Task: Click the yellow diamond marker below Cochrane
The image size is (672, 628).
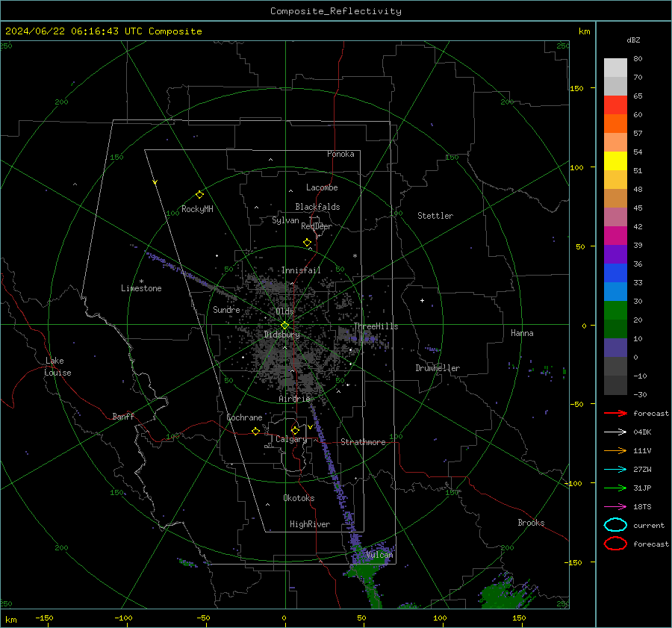Action: coord(255,432)
